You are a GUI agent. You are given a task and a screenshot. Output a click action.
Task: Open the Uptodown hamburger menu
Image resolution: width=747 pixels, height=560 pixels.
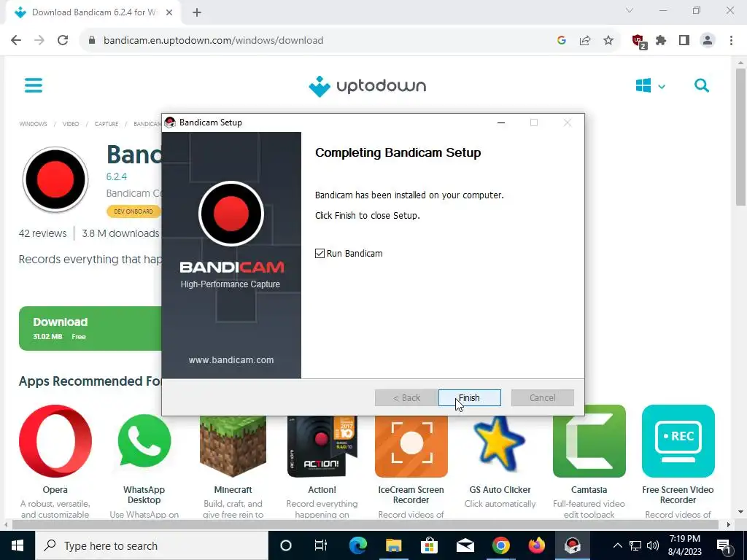pos(34,85)
